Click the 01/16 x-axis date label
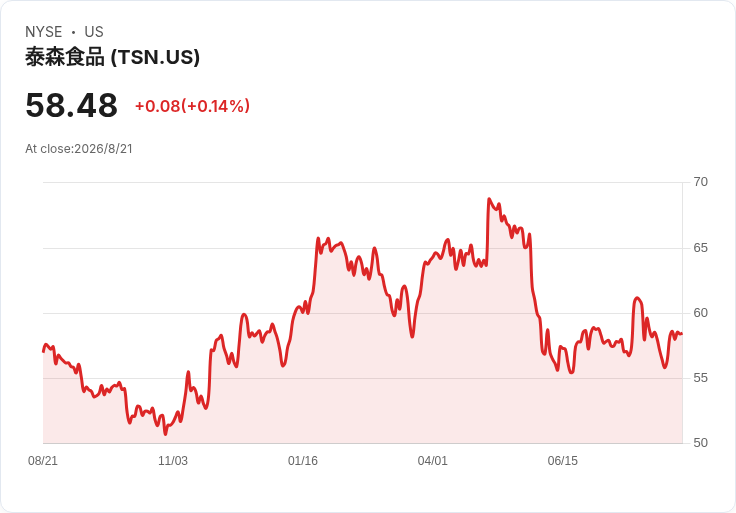The image size is (736, 513). click(x=303, y=461)
